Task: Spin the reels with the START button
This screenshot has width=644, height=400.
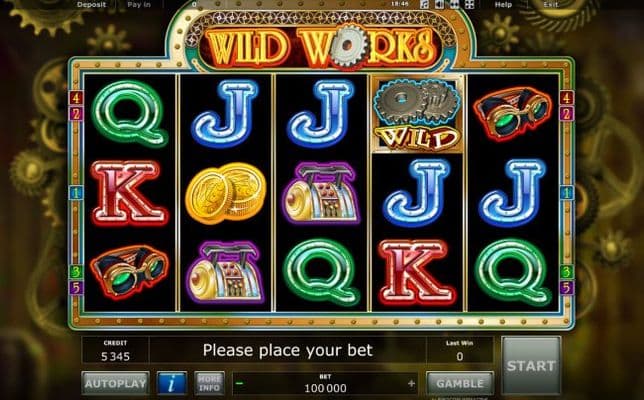Action: [531, 366]
